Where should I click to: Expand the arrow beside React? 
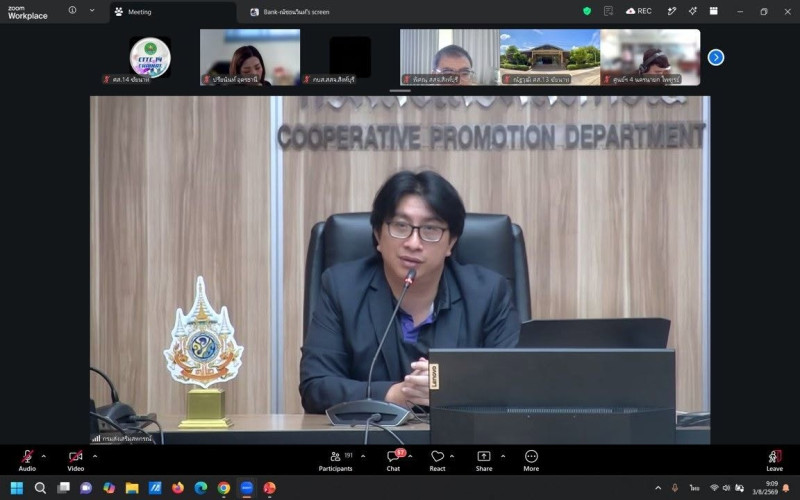tap(452, 456)
